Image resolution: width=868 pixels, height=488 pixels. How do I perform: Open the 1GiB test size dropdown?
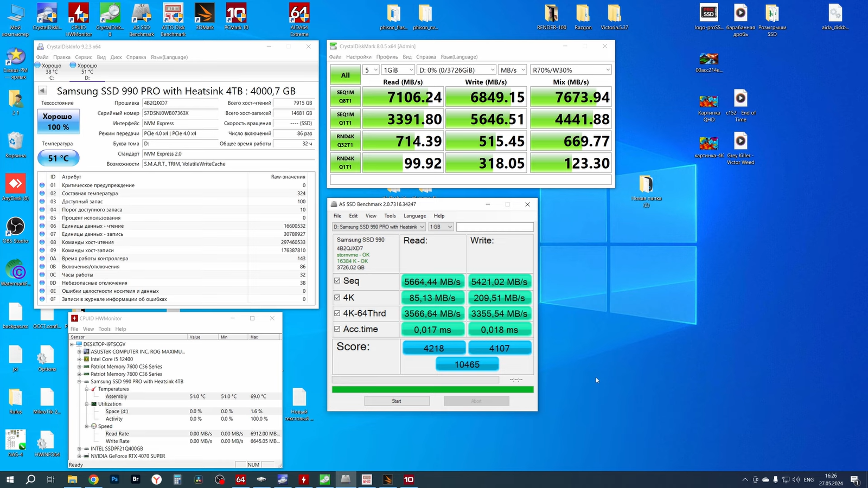coord(398,70)
